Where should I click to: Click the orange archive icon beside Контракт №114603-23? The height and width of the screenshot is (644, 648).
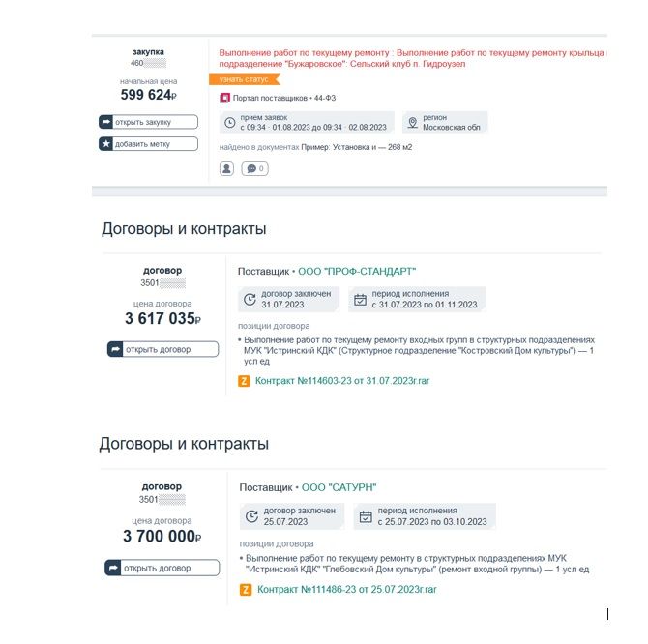pos(244,381)
